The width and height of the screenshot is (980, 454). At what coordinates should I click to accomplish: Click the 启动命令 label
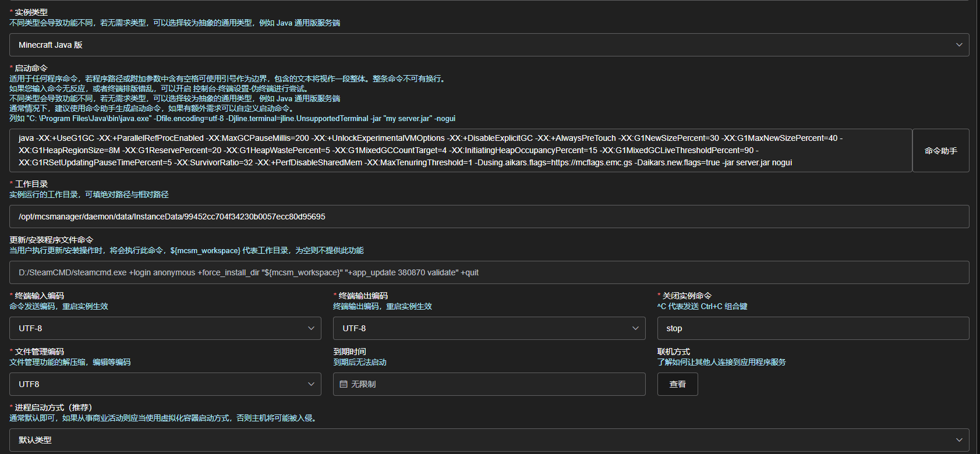coord(31,68)
